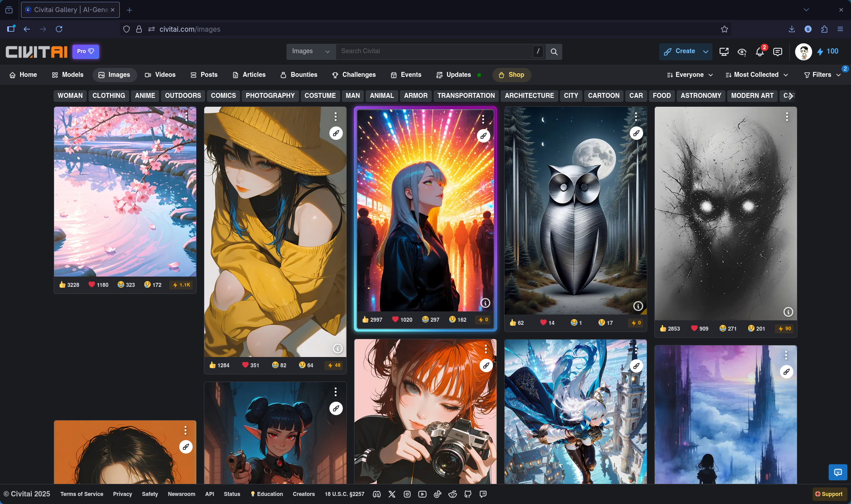Open the GitHub link in footer
The height and width of the screenshot is (504, 851).
point(468,494)
